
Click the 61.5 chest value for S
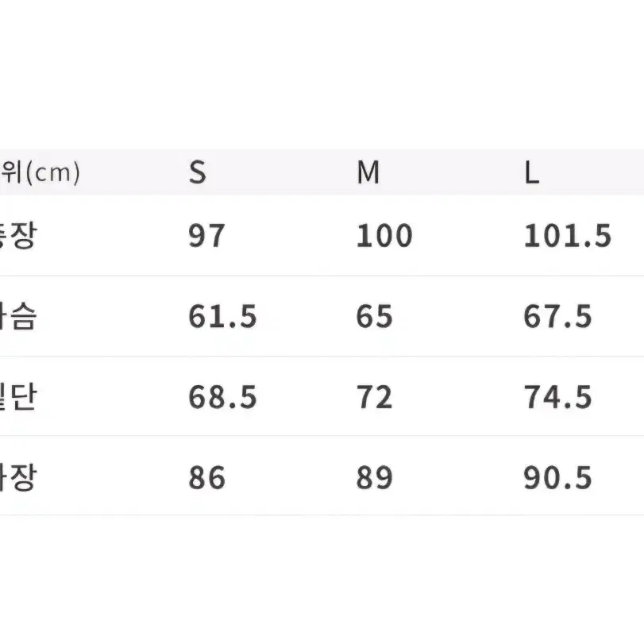click(222, 317)
